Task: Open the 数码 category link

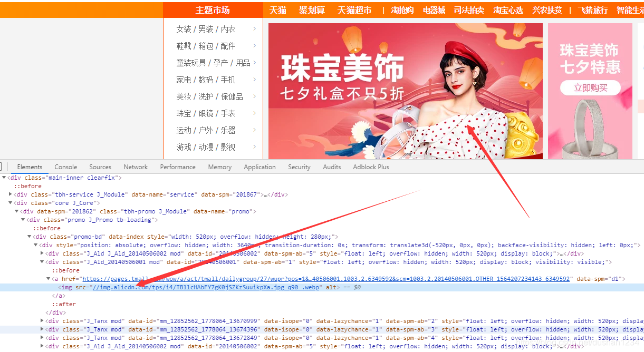Action: pyautogui.click(x=206, y=80)
